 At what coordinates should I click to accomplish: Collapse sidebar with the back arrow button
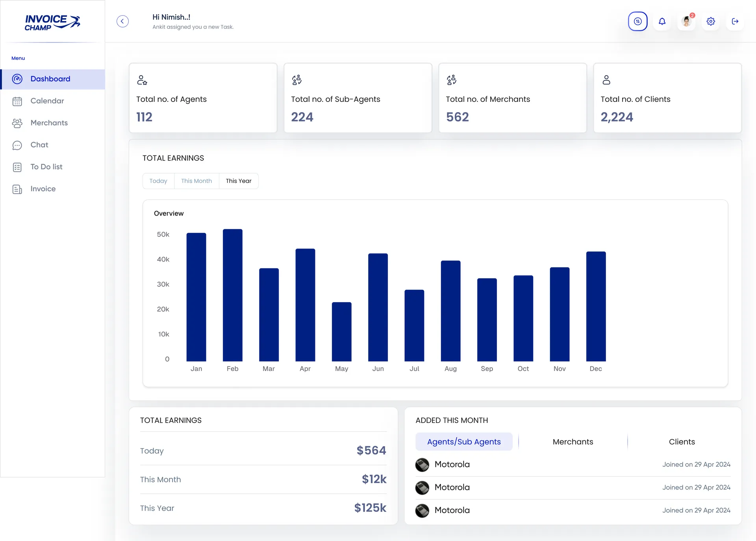pyautogui.click(x=122, y=21)
